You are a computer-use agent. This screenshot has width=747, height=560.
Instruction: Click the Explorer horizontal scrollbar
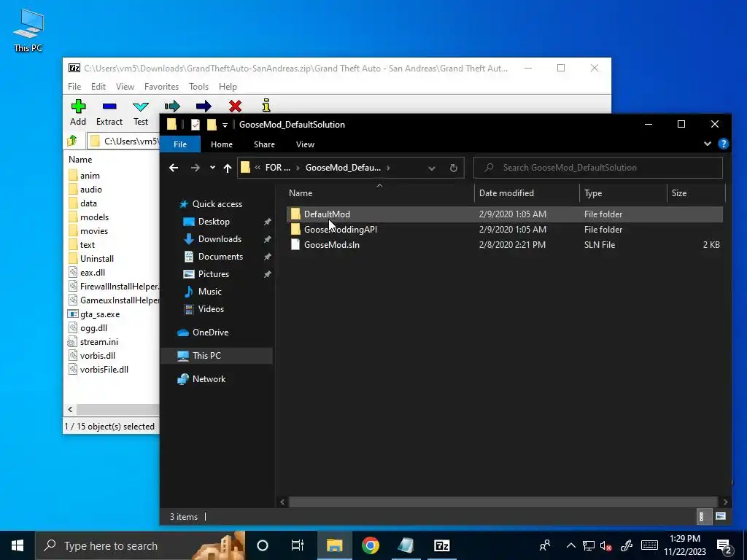(503, 502)
